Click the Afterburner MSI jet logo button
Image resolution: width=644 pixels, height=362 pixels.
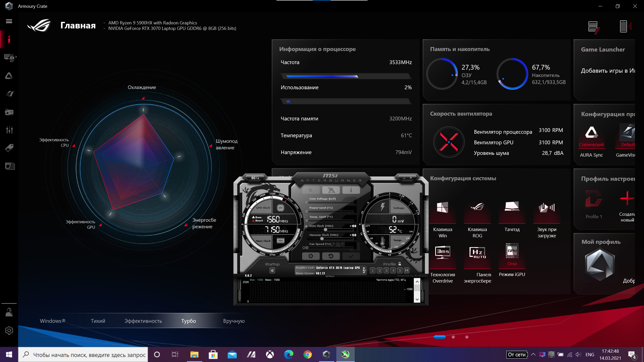[x=331, y=190]
